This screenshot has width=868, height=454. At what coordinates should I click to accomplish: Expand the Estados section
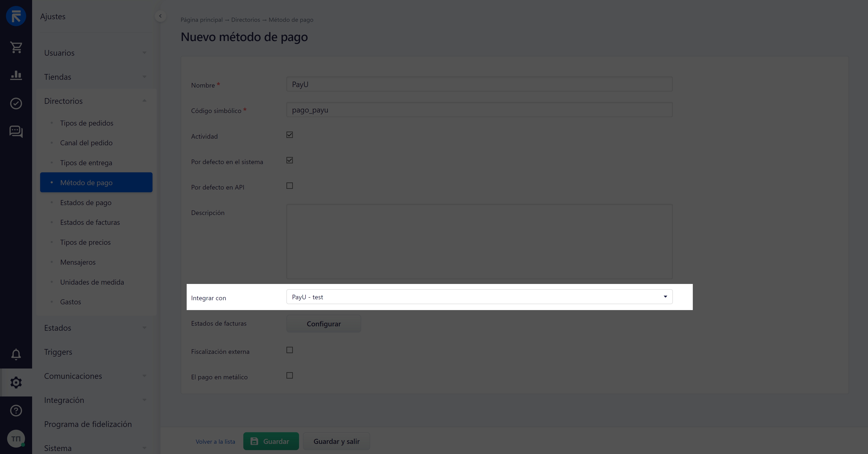tap(96, 328)
